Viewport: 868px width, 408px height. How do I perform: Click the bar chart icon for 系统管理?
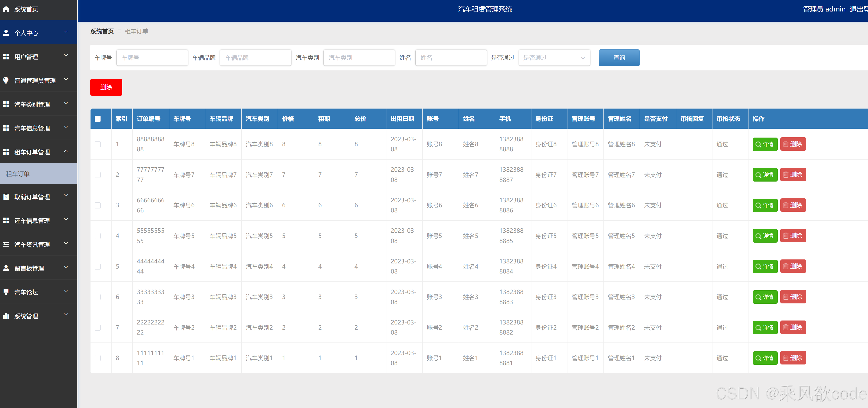pyautogui.click(x=6, y=316)
